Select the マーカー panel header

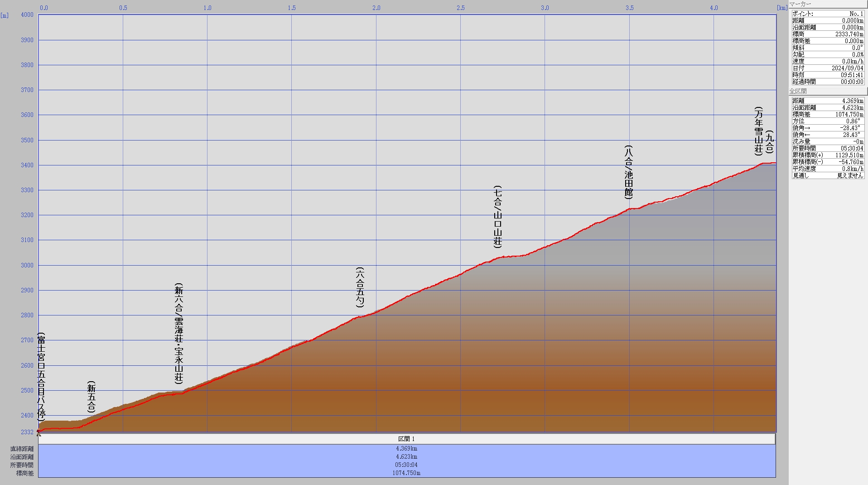pos(800,4)
